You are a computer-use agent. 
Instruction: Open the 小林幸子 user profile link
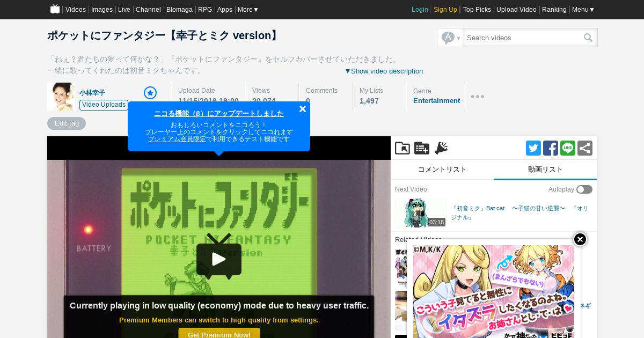pyautogui.click(x=92, y=93)
